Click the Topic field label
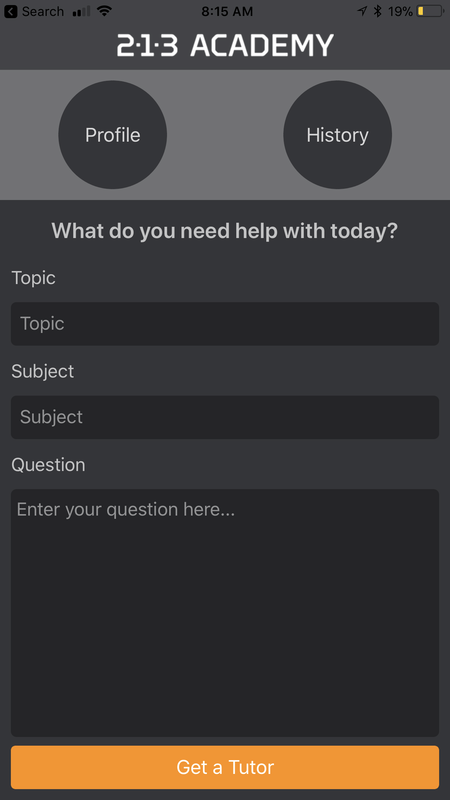The height and width of the screenshot is (800, 450). pos(34,278)
